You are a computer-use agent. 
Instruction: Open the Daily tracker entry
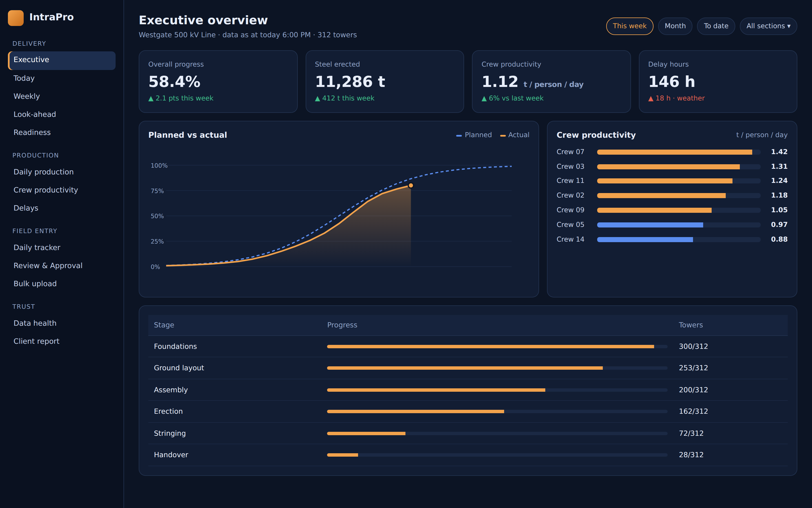tap(62, 248)
